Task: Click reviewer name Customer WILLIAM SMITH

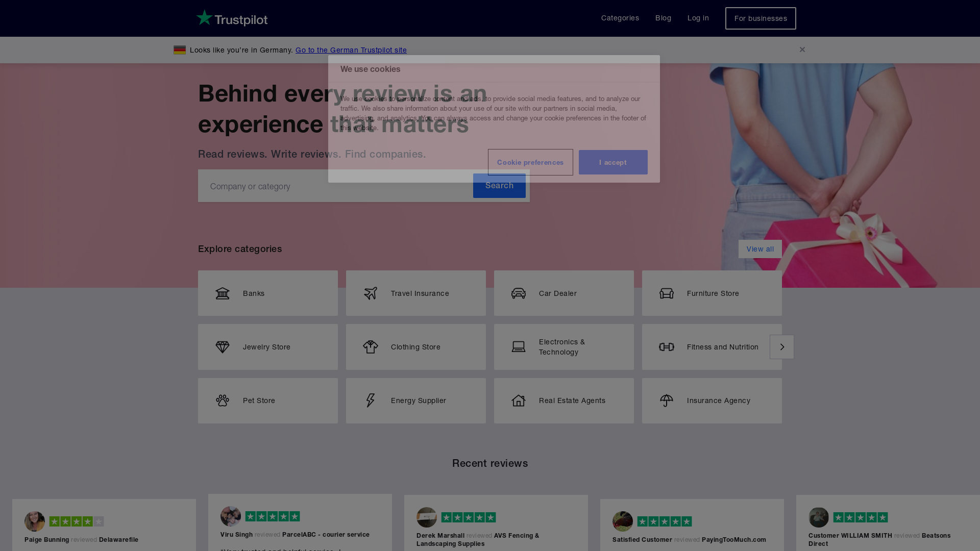Action: pyautogui.click(x=850, y=536)
